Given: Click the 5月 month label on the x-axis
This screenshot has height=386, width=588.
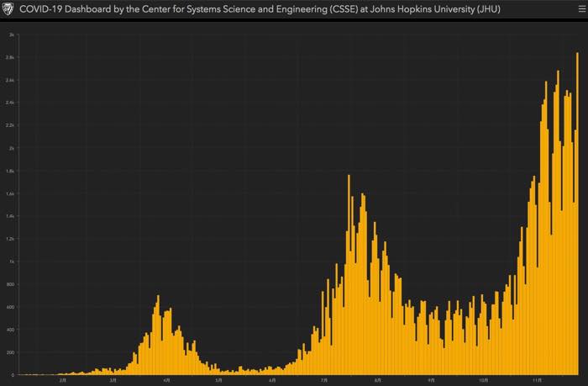Looking at the screenshot, I should tap(218, 381).
